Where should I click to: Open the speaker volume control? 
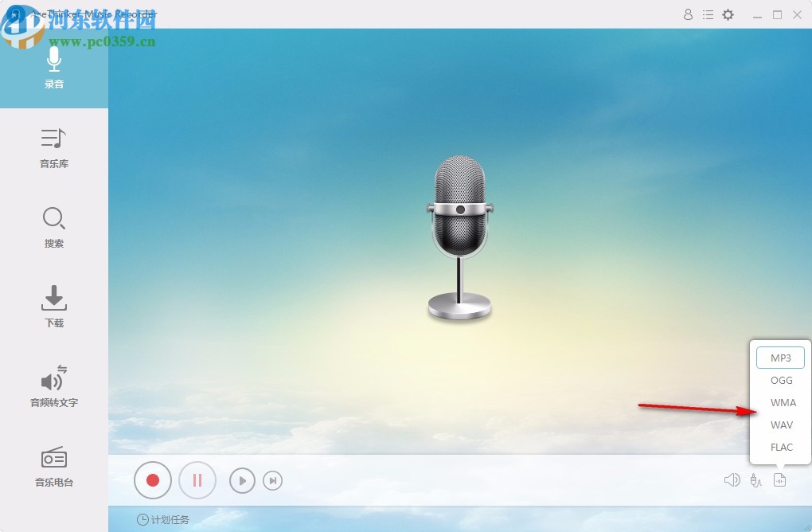(x=732, y=480)
